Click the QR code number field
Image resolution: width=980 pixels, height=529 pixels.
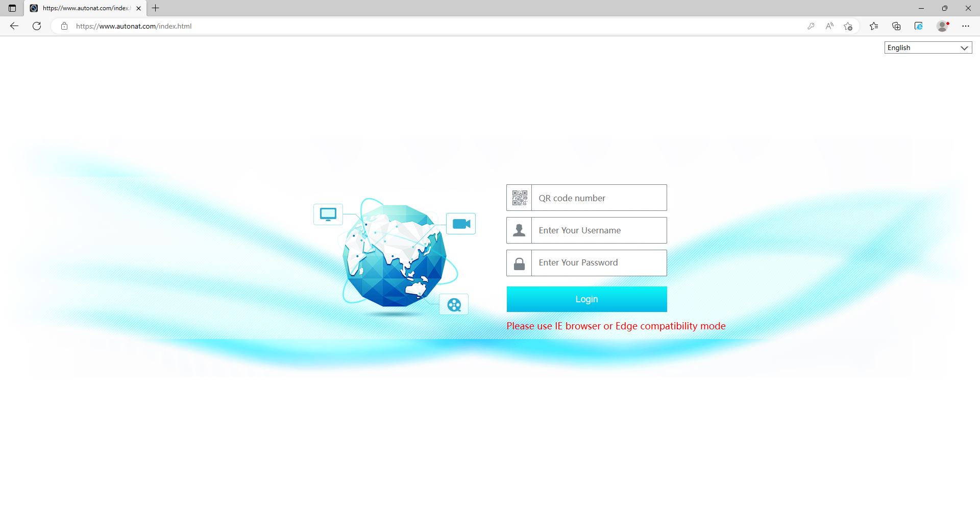point(599,198)
